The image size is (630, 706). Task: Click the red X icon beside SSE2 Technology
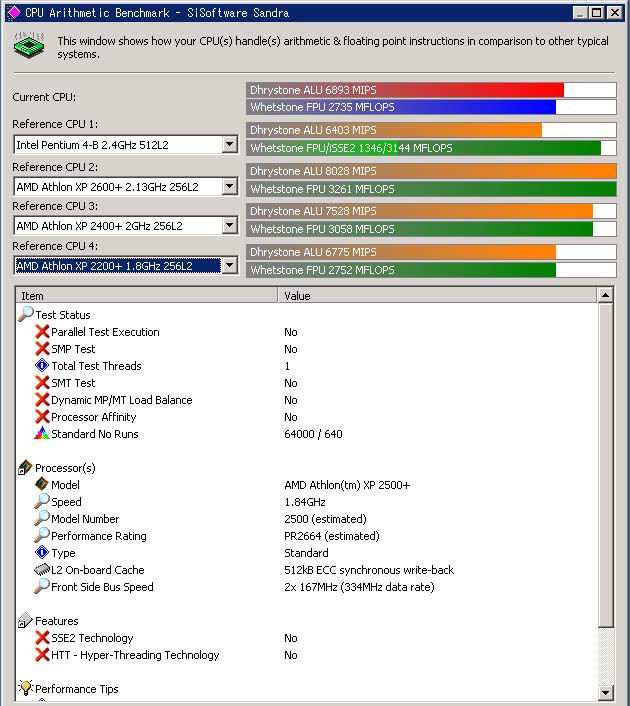pos(42,638)
